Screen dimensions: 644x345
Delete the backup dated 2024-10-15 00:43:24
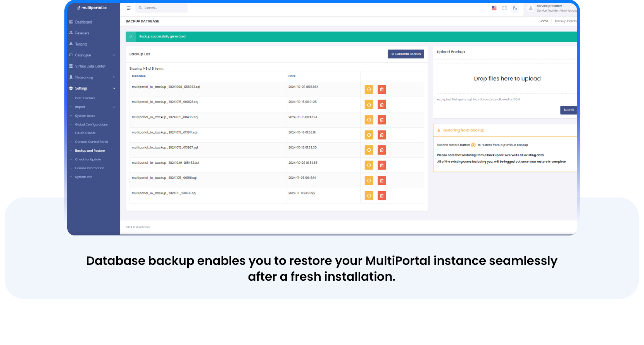(x=382, y=120)
